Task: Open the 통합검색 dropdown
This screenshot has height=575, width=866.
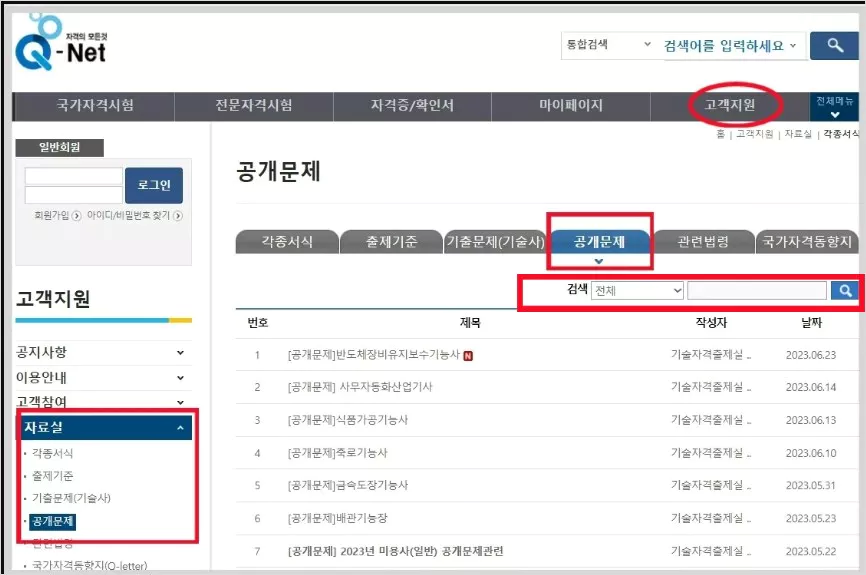Action: (x=608, y=45)
